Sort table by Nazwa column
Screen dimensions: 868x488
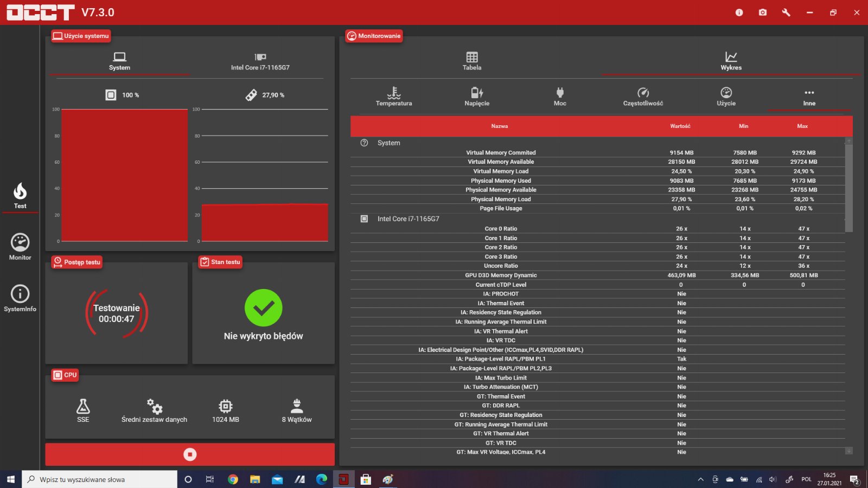pos(500,126)
